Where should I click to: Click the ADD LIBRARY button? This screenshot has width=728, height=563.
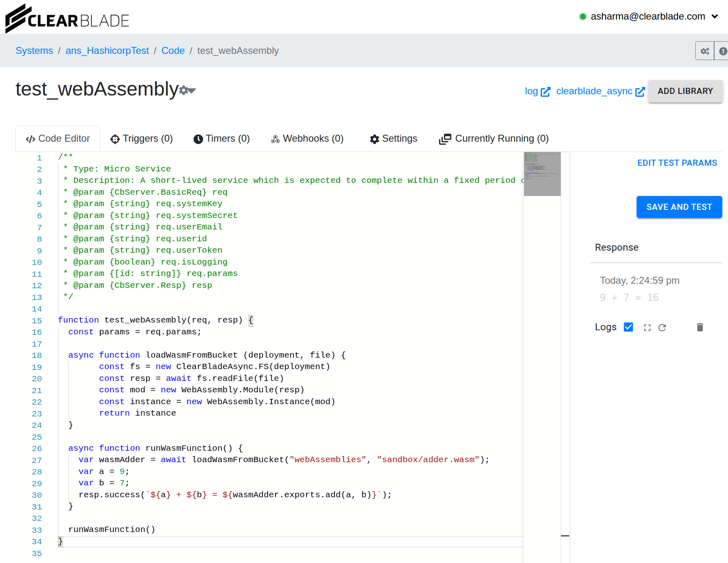coord(685,91)
